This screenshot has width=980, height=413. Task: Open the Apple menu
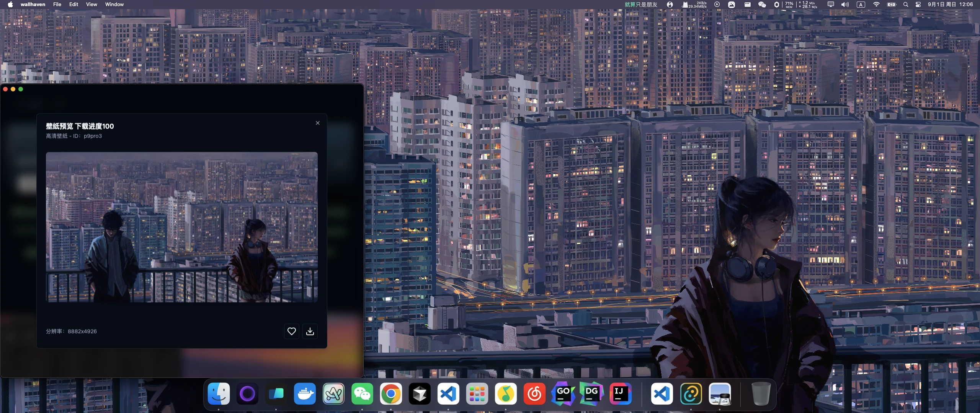[x=10, y=5]
